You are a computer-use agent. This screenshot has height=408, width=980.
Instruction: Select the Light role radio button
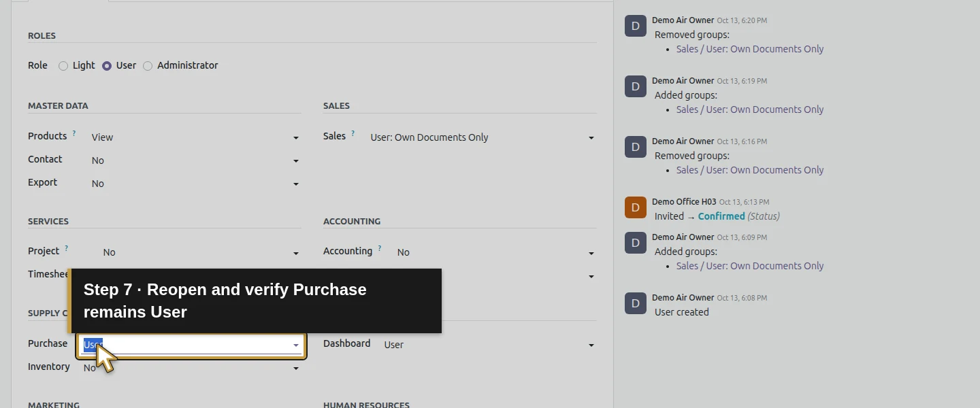click(63, 66)
